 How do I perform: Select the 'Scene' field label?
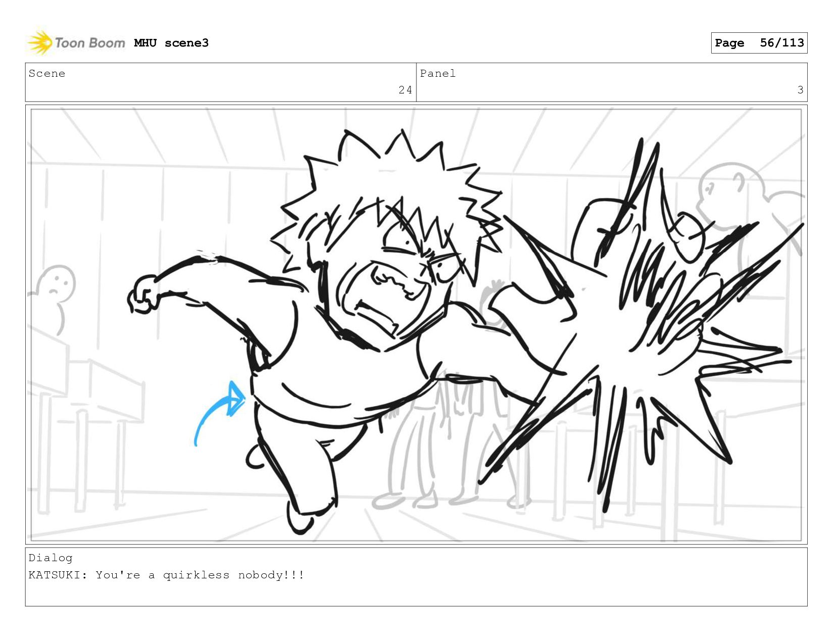47,74
